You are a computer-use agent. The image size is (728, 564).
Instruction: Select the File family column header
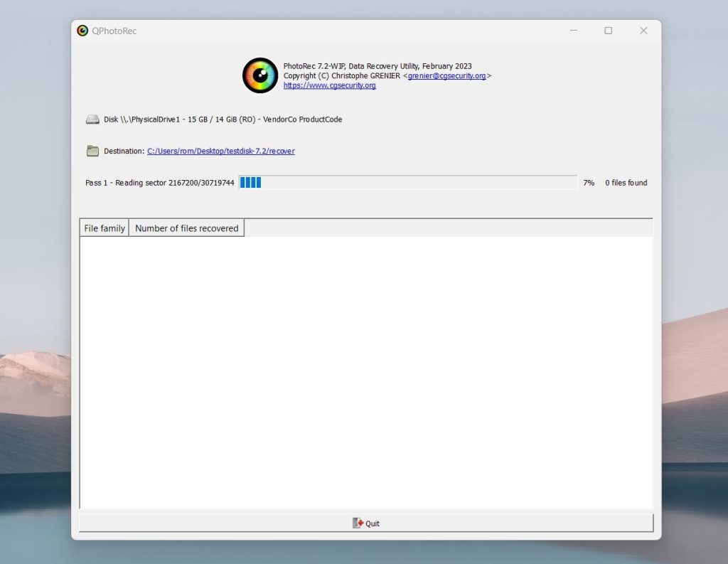(104, 228)
